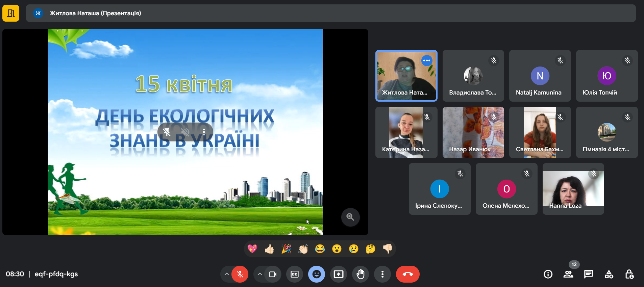644x287 pixels.
Task: Turn on the camera
Action: (273, 274)
